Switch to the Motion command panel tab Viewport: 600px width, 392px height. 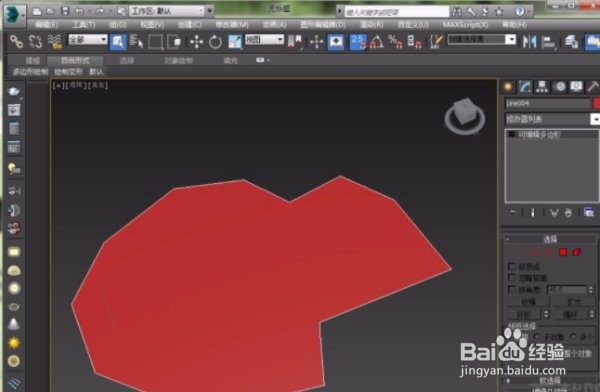pos(560,87)
